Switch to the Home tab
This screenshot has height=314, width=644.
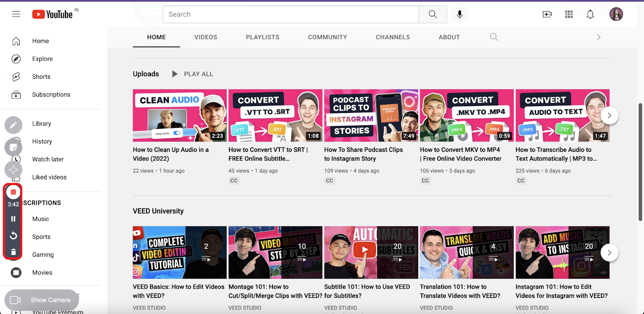[x=157, y=37]
